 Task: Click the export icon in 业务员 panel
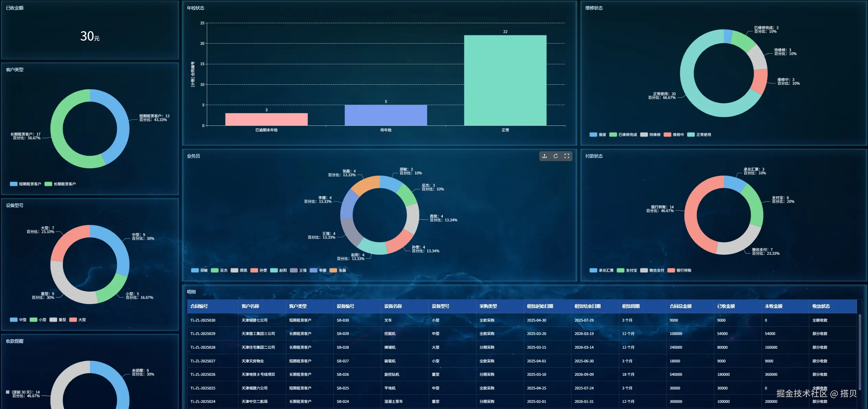pyautogui.click(x=545, y=156)
